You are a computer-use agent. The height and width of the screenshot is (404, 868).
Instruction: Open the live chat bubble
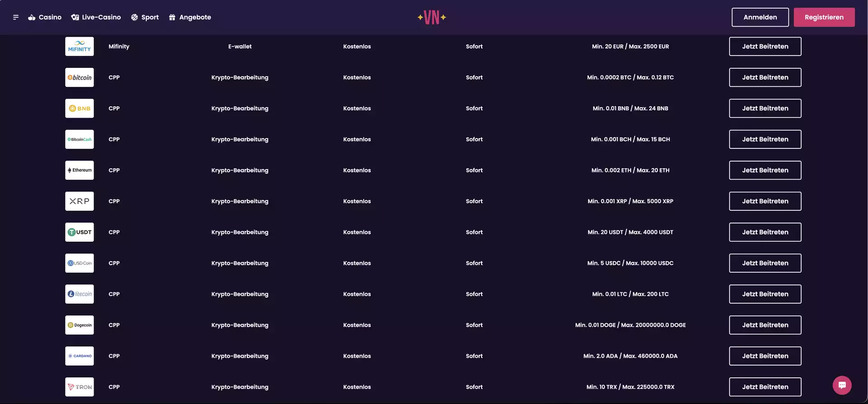842,385
